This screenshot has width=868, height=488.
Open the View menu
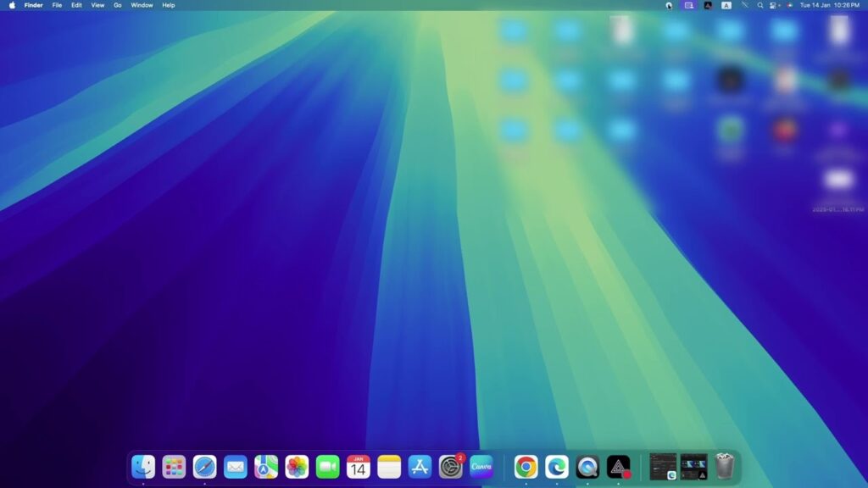point(97,5)
